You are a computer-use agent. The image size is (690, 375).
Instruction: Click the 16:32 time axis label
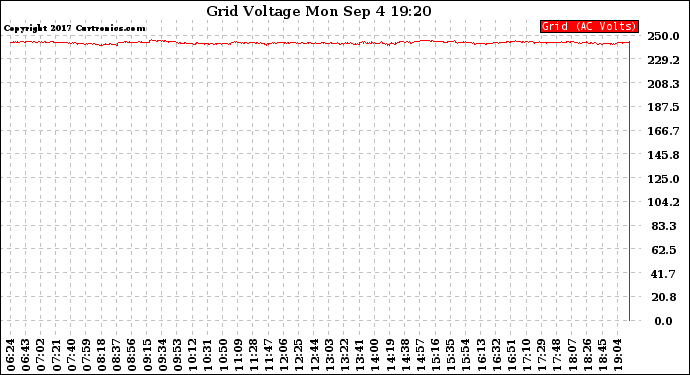[x=496, y=355]
